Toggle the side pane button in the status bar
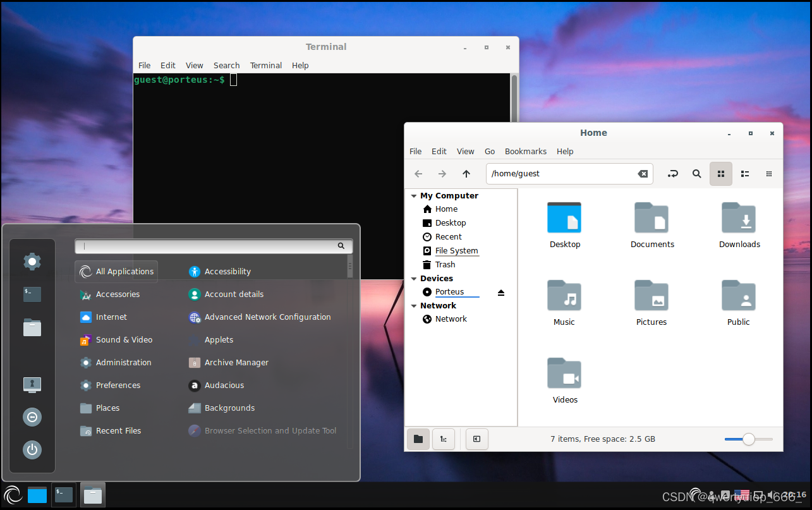This screenshot has width=812, height=510. point(476,439)
